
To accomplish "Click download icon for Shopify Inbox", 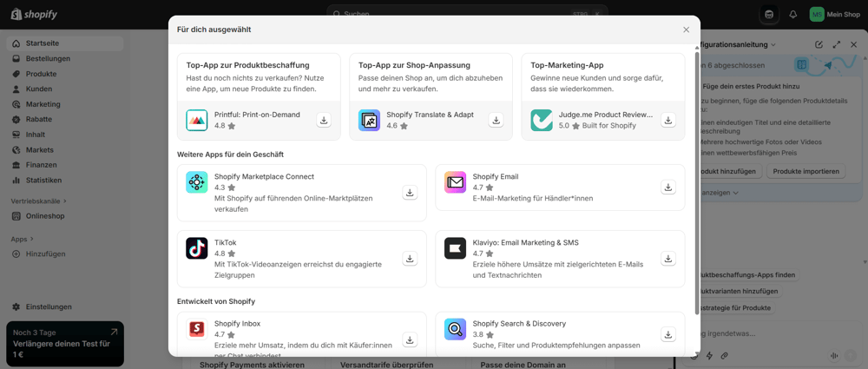I will [x=410, y=339].
